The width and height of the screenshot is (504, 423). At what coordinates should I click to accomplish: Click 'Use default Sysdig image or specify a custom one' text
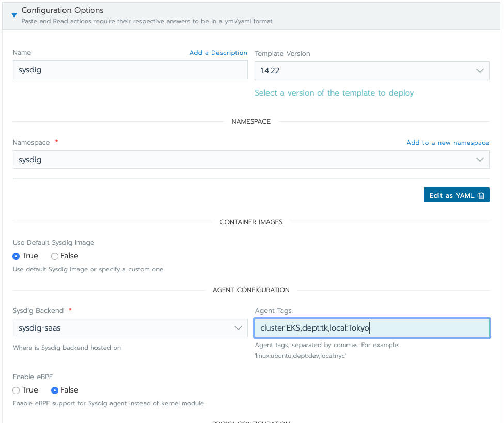88,269
